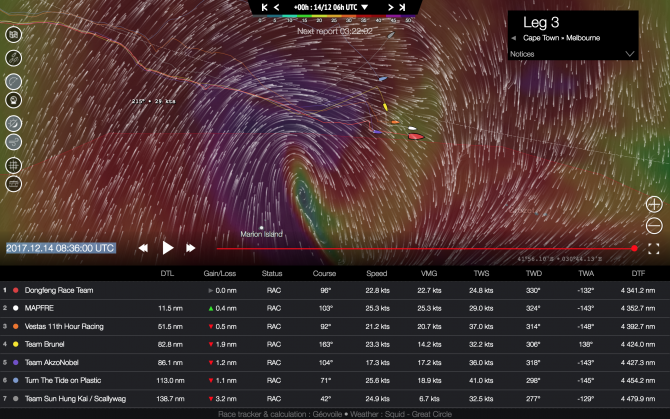Expand the Notices panel chevron

[630, 53]
